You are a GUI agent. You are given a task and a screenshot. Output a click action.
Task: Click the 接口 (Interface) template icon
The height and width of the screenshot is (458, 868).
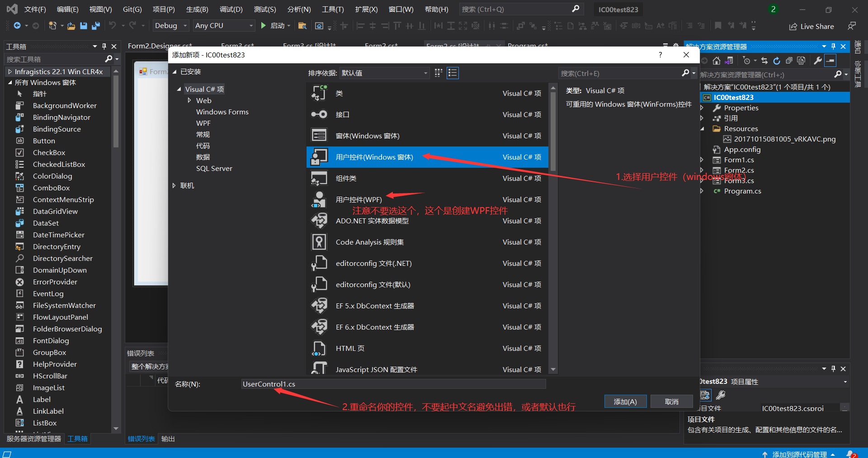click(319, 114)
